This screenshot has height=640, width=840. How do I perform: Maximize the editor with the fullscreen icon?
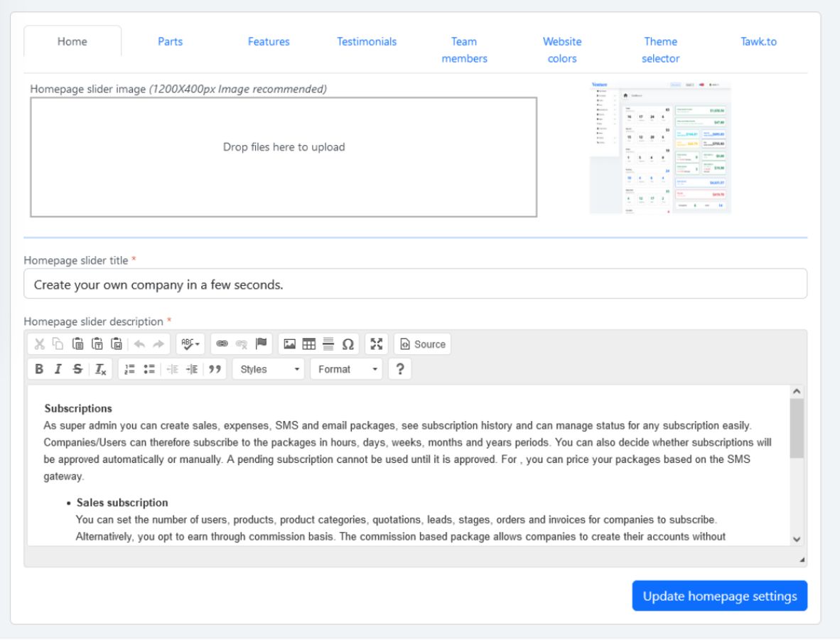(x=377, y=344)
